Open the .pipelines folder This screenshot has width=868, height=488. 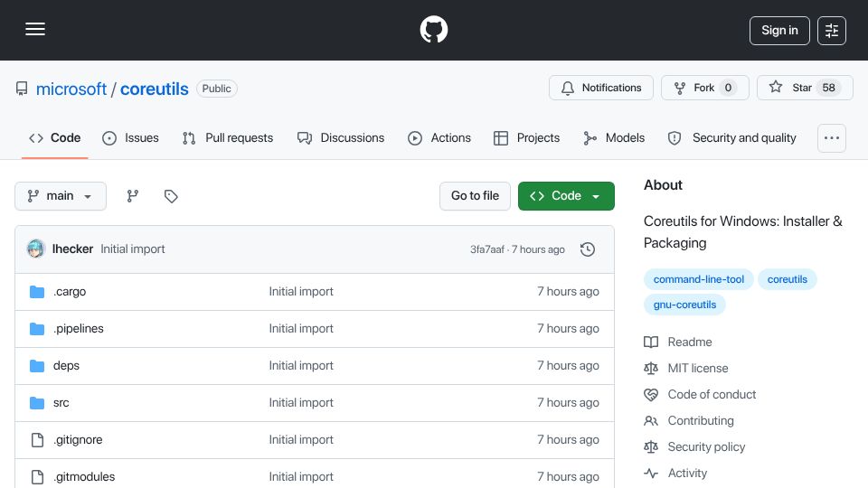click(79, 329)
